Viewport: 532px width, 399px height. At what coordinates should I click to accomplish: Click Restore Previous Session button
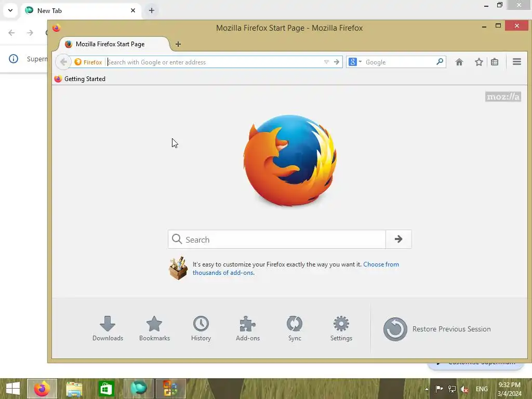point(437,329)
